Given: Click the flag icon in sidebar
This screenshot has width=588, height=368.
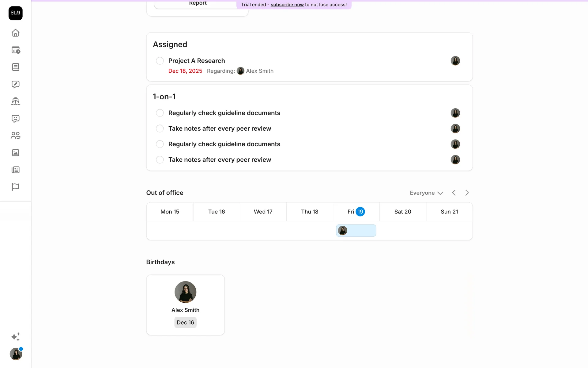Looking at the screenshot, I should 15,187.
